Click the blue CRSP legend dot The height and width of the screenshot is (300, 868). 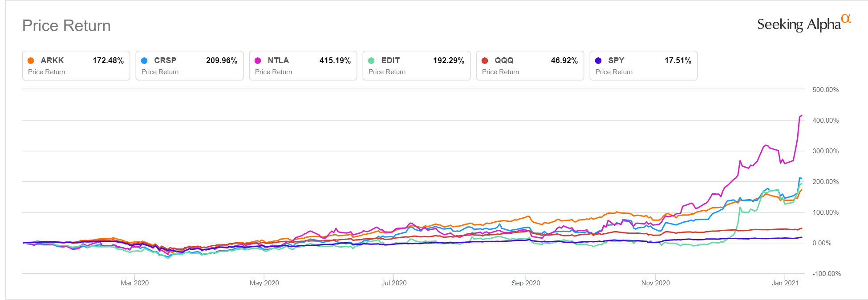(144, 60)
